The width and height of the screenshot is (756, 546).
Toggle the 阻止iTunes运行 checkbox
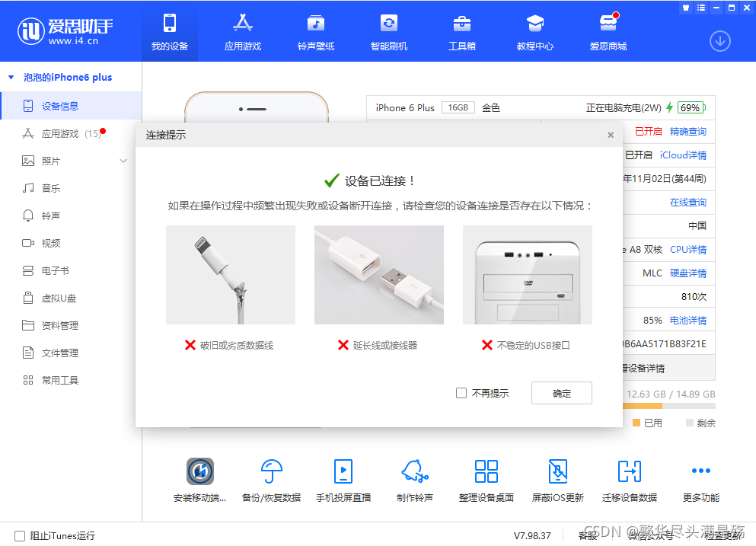coord(20,536)
